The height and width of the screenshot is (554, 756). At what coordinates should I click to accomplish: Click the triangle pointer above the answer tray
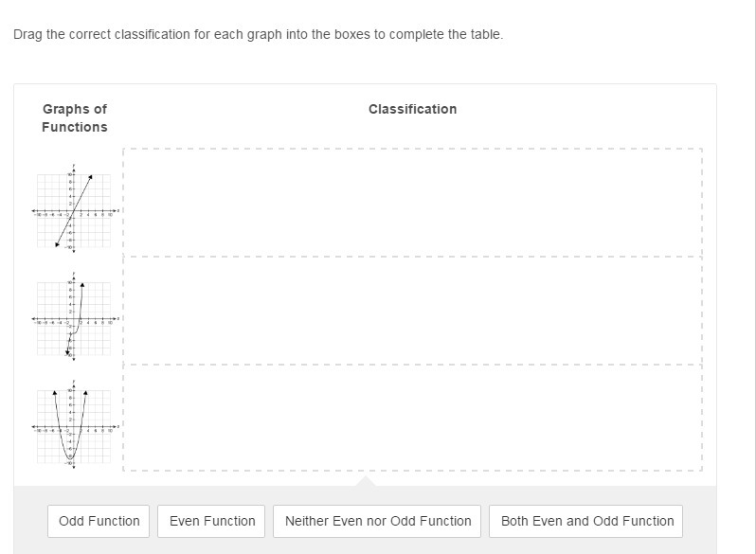click(365, 481)
